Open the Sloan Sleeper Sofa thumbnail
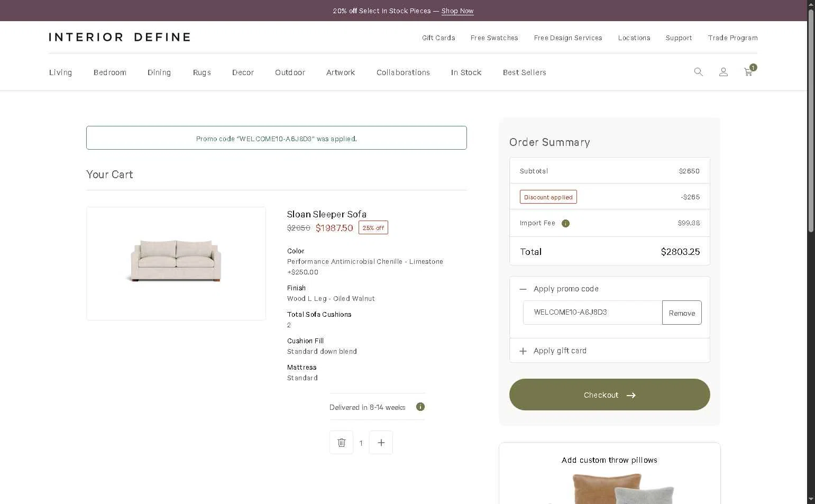 [x=176, y=263]
